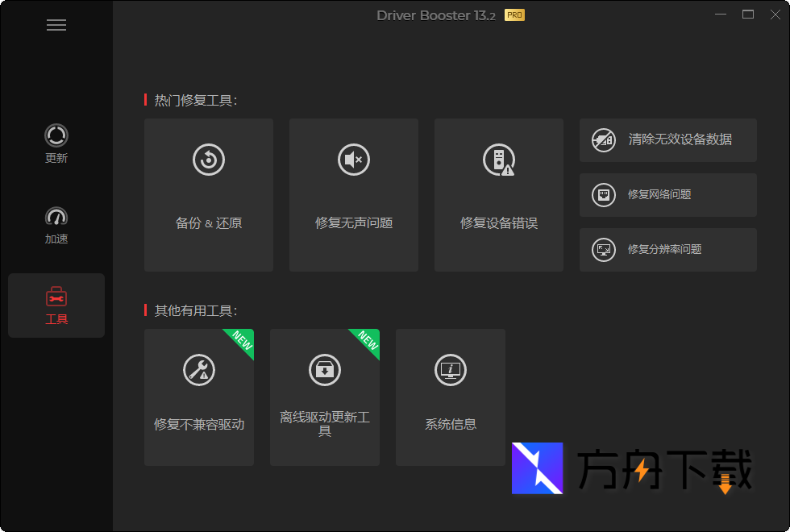This screenshot has height=532, width=790.
Task: Click the Clean Invalid Device Data icon
Action: (x=603, y=139)
